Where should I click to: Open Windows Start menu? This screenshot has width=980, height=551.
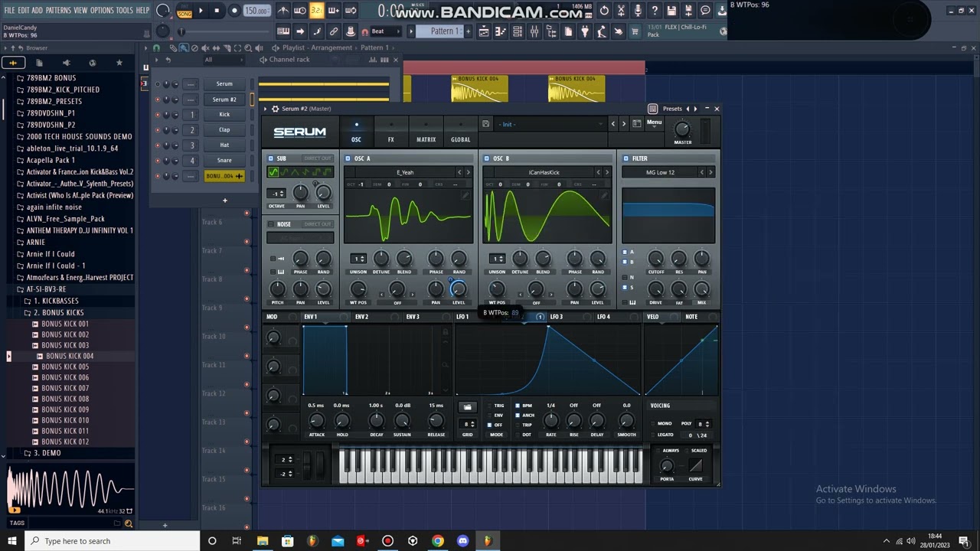[12, 541]
